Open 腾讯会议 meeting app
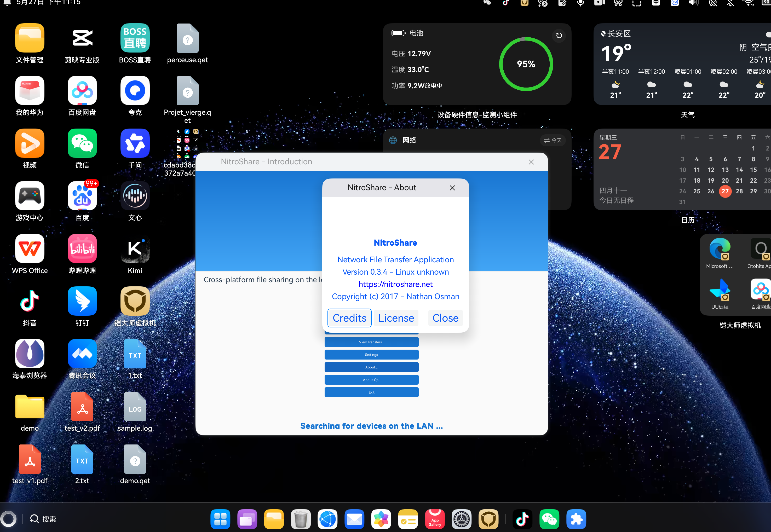Image resolution: width=771 pixels, height=532 pixels. pyautogui.click(x=82, y=354)
